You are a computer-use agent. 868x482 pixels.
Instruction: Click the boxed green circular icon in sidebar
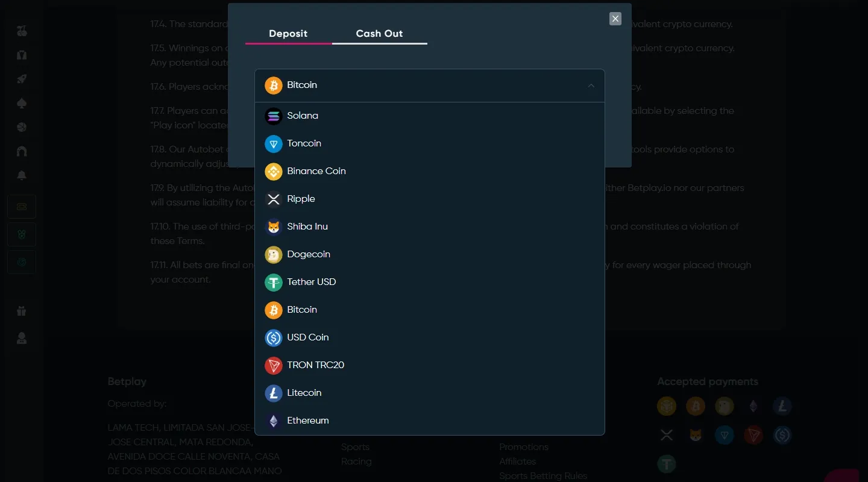[22, 262]
